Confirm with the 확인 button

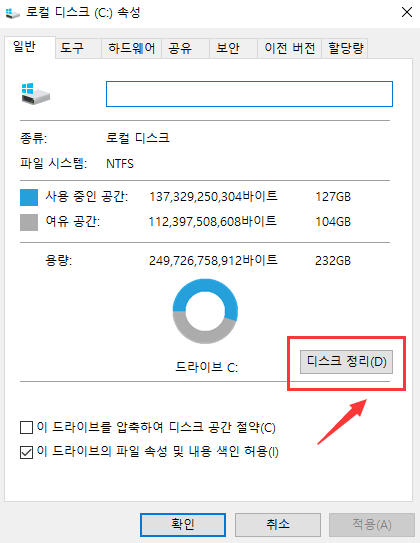pyautogui.click(x=183, y=525)
